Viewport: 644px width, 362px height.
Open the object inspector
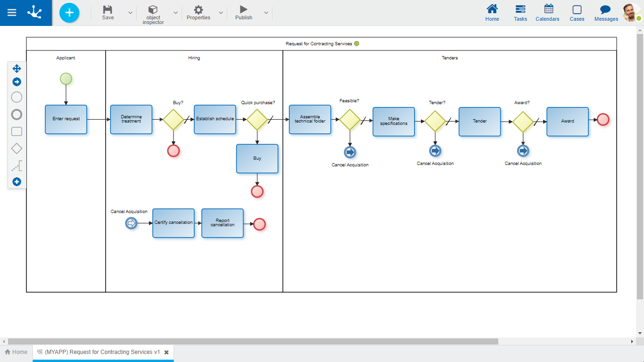point(153,13)
